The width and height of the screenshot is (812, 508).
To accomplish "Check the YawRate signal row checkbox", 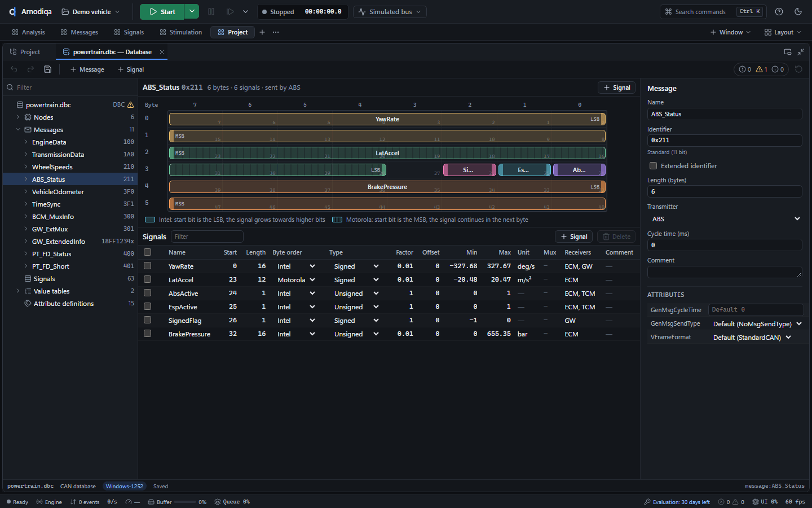I will click(147, 266).
